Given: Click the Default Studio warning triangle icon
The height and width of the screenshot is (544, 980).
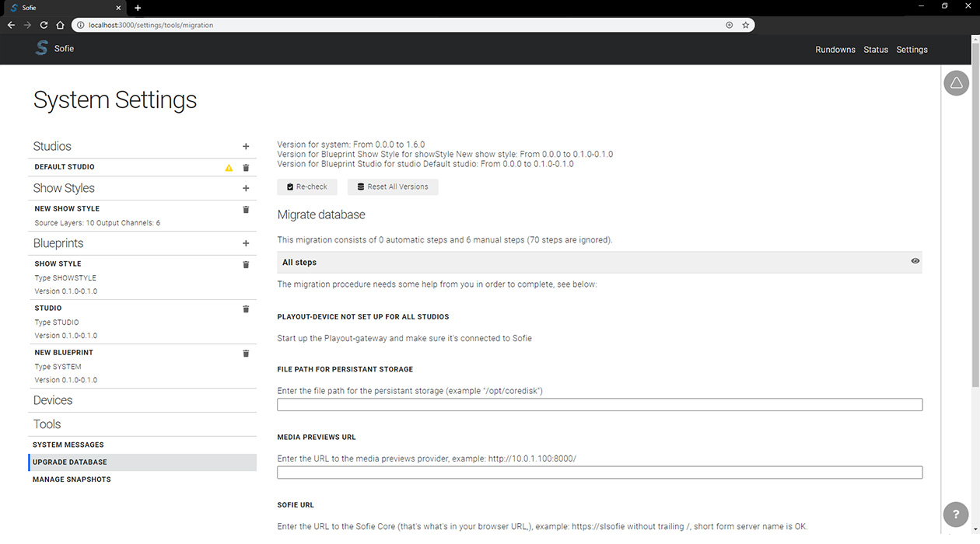Looking at the screenshot, I should coord(229,167).
